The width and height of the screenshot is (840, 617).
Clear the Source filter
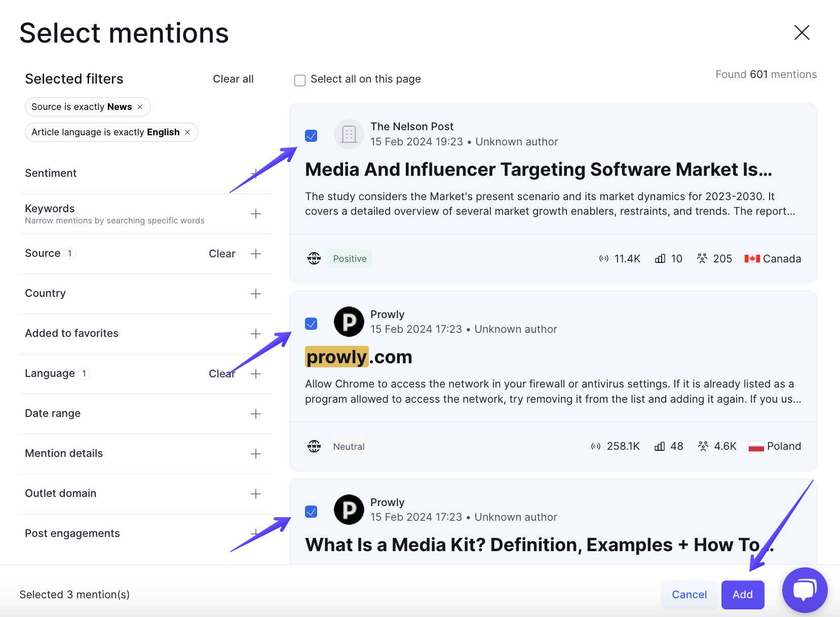222,254
